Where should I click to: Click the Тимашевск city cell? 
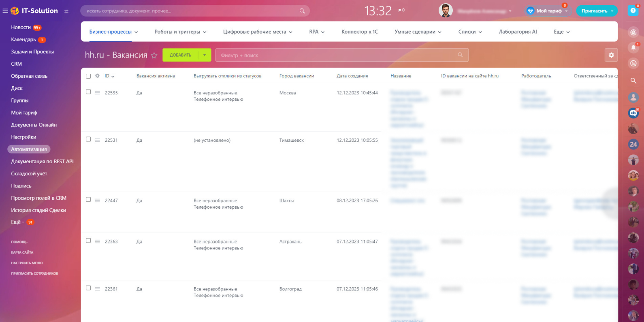click(x=292, y=140)
